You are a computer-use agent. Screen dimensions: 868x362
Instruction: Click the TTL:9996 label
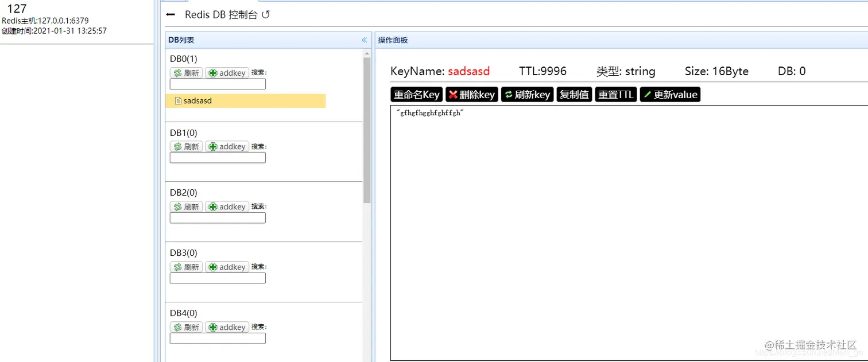point(542,71)
